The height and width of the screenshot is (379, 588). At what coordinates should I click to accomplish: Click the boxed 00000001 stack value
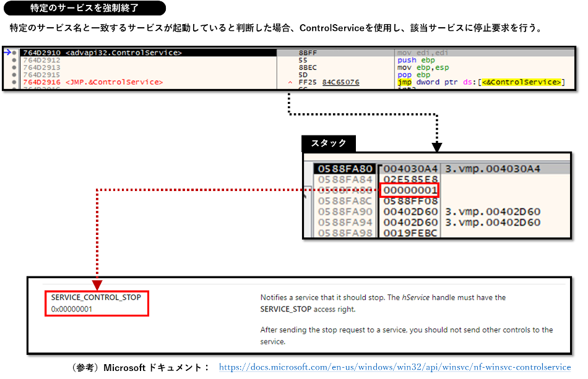pyautogui.click(x=410, y=190)
